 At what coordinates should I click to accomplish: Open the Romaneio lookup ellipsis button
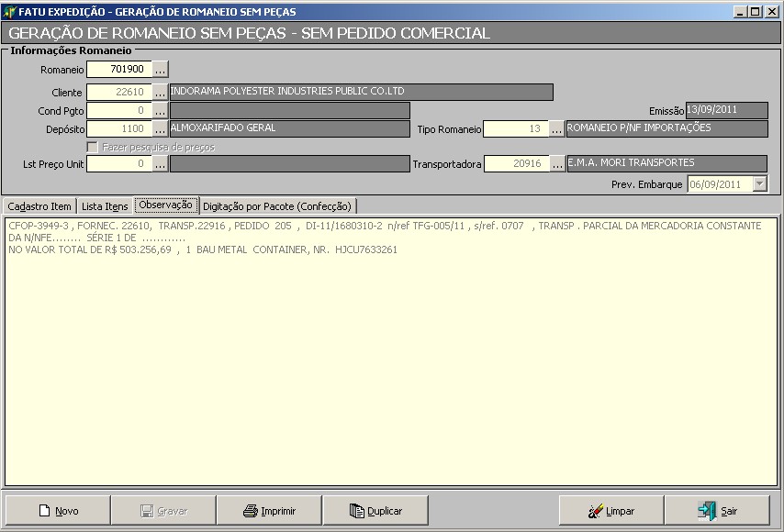click(x=160, y=69)
